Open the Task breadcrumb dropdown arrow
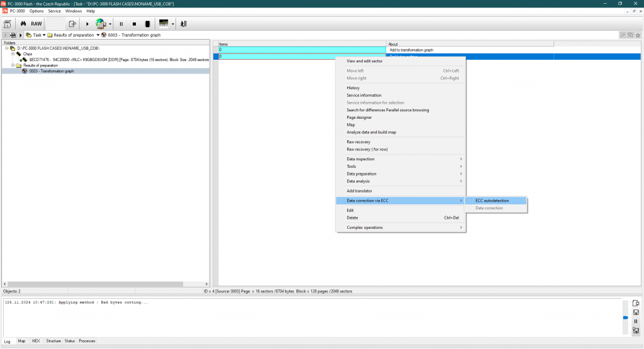 44,35
